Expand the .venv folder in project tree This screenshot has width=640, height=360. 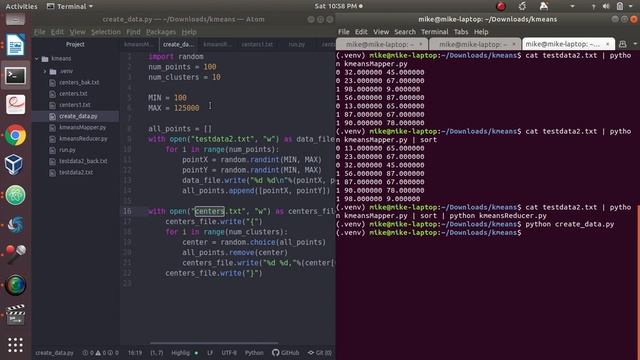(45, 71)
